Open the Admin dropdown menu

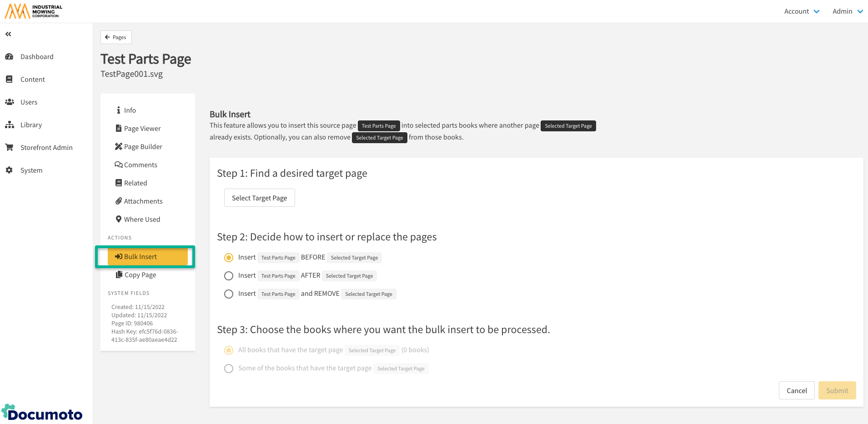[848, 11]
